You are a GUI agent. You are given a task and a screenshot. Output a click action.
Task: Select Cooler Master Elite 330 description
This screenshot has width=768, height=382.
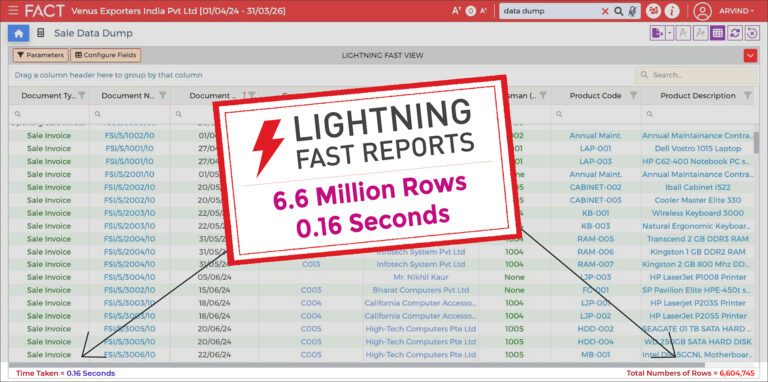698,200
